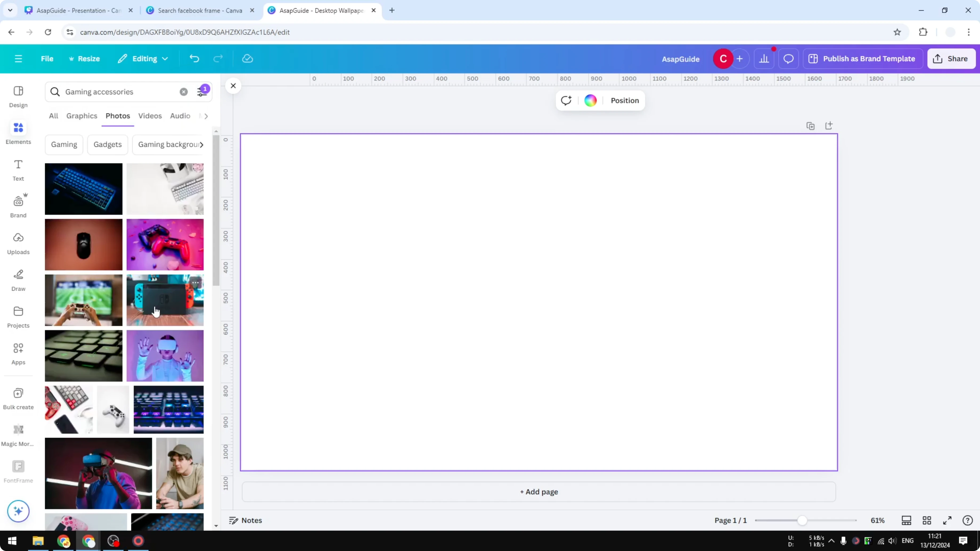980x551 pixels.
Task: Open the Text panel
Action: click(18, 170)
